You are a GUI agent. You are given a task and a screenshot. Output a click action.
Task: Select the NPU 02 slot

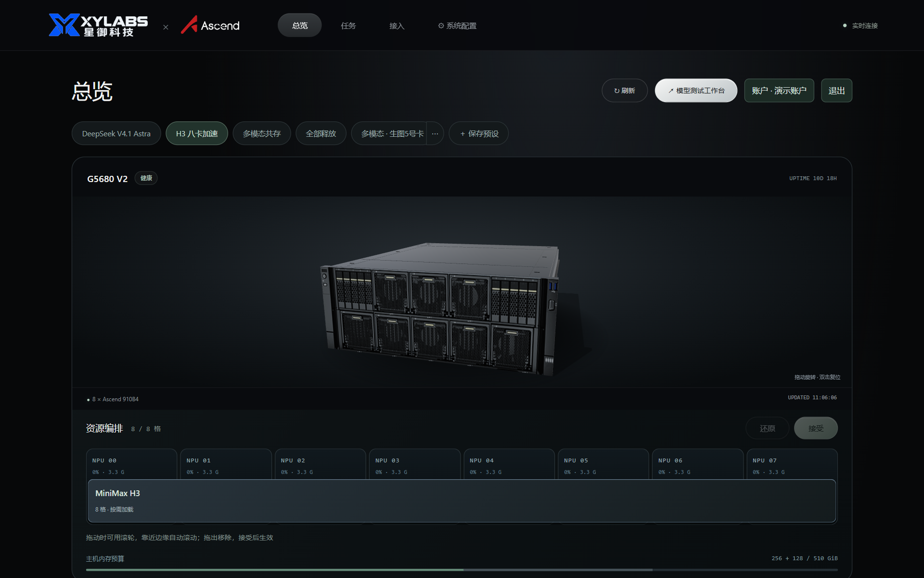coord(320,465)
